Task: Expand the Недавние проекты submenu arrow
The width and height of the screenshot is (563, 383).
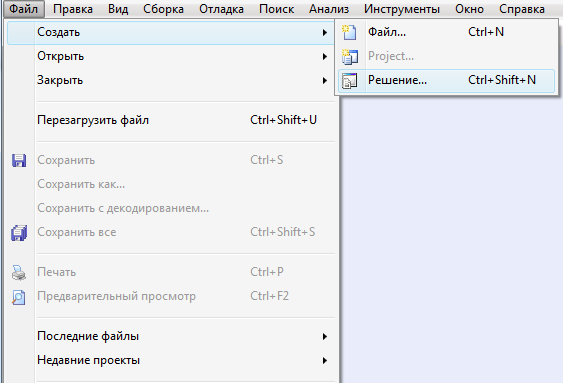Action: click(325, 360)
